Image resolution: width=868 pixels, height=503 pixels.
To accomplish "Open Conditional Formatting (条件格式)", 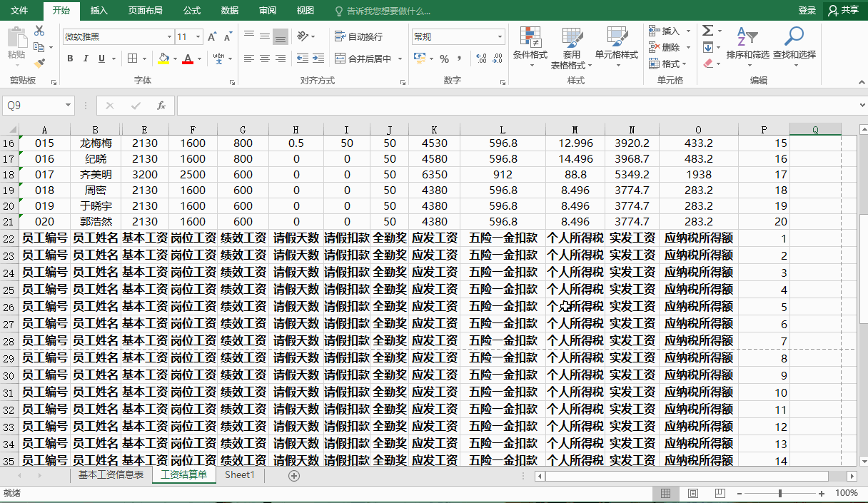I will (x=530, y=44).
